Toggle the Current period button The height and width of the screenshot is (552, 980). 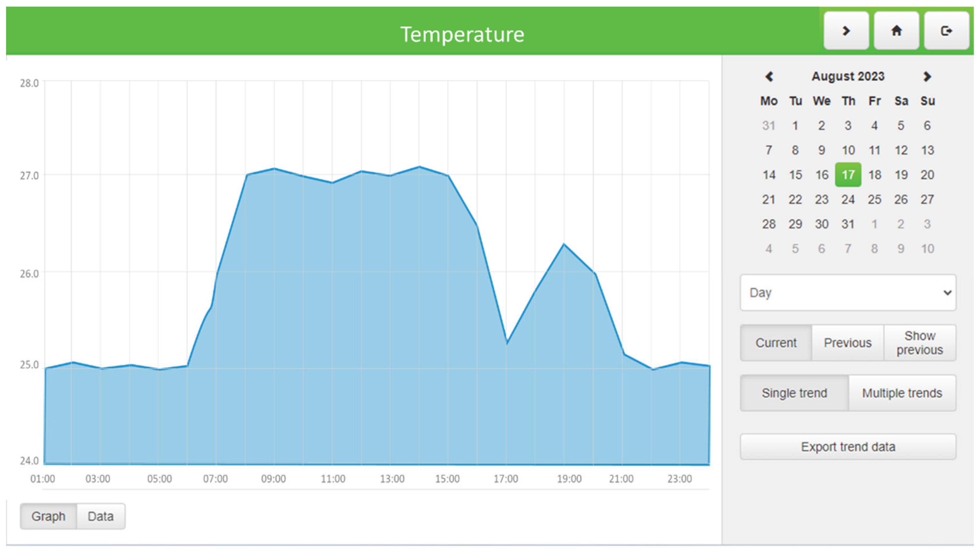tap(776, 342)
